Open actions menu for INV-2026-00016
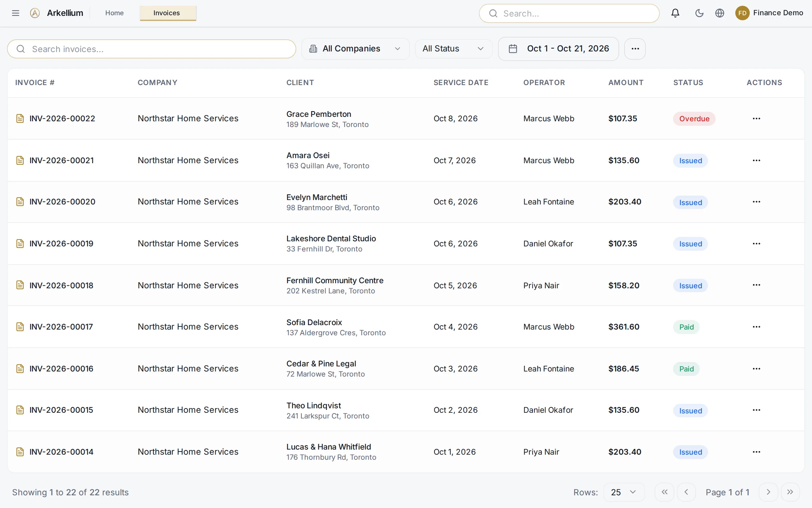 coord(756,369)
